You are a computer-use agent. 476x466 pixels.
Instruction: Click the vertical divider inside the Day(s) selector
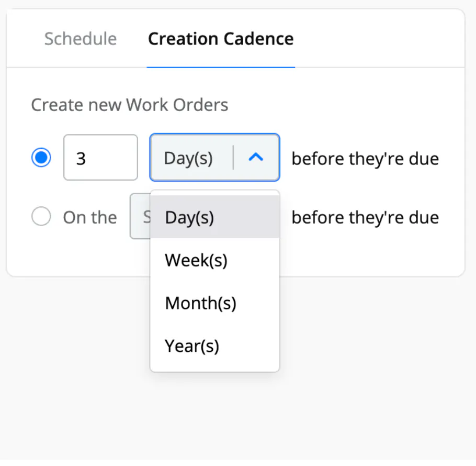(233, 158)
